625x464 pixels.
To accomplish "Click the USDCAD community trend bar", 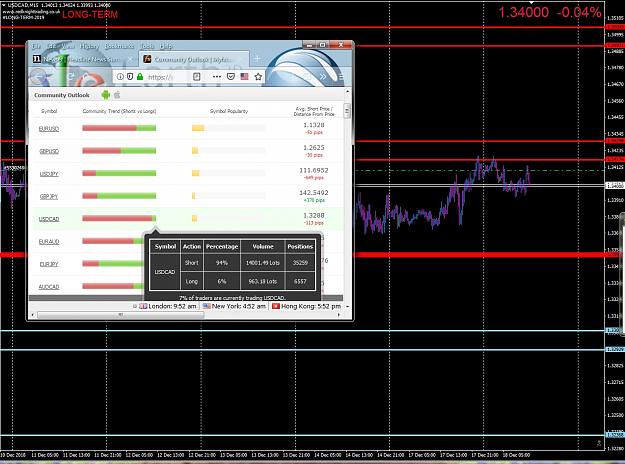I will pyautogui.click(x=119, y=218).
